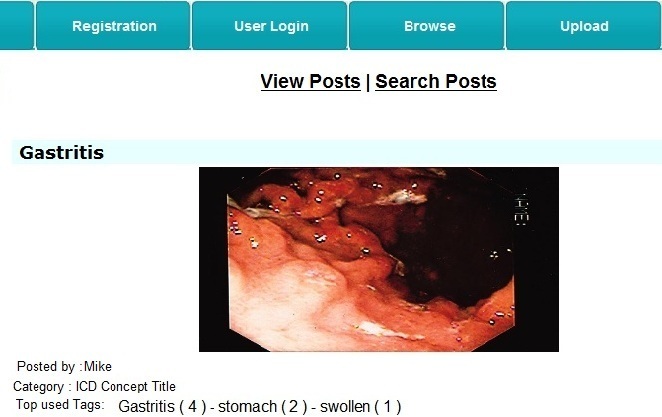Click the Gastritis ( 4 ) tag
662x417 pixels.
[x=162, y=406]
